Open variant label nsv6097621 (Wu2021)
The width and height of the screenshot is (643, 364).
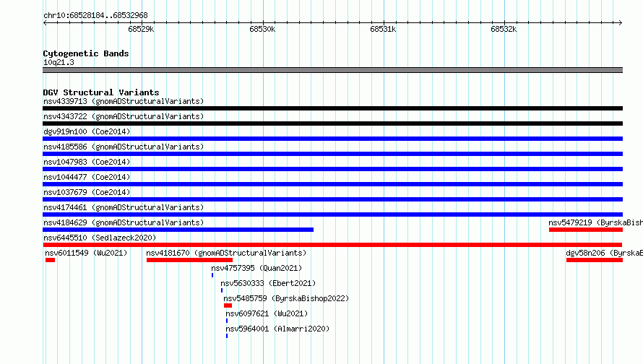pos(267,313)
